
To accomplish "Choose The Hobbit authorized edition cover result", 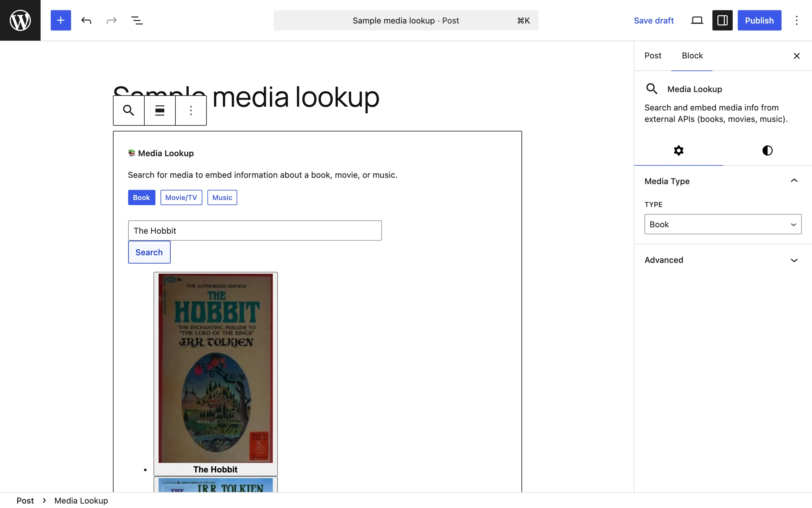I will pyautogui.click(x=215, y=368).
